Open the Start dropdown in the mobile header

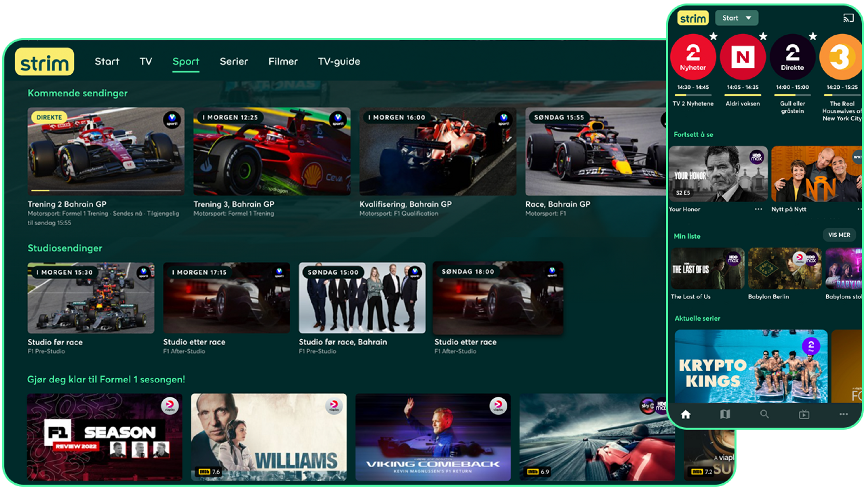[737, 18]
